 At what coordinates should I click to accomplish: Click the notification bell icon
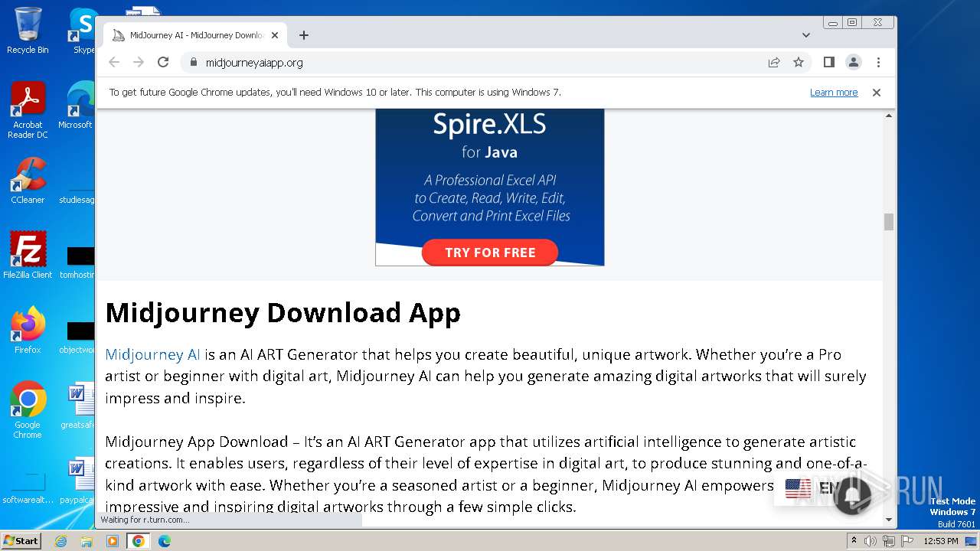(x=852, y=495)
